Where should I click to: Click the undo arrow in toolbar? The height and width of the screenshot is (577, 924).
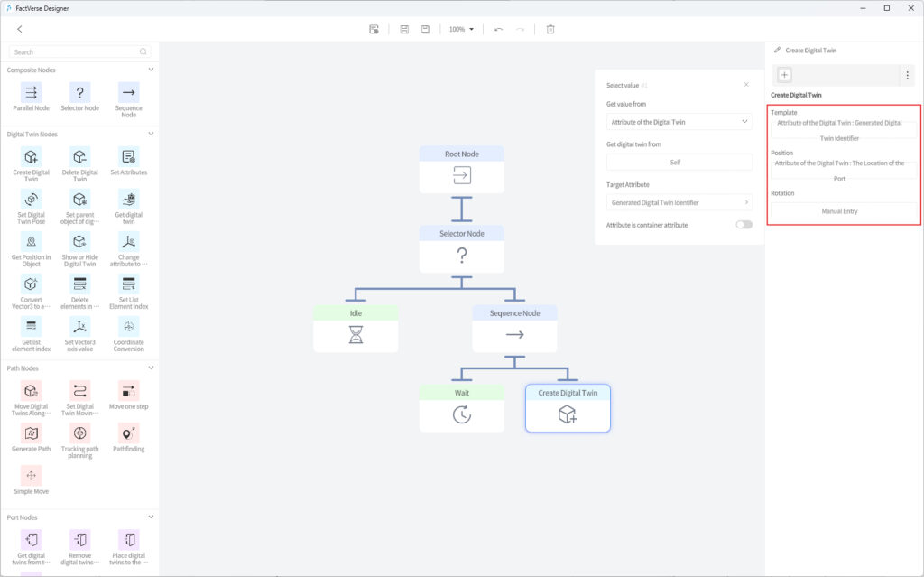tap(498, 30)
